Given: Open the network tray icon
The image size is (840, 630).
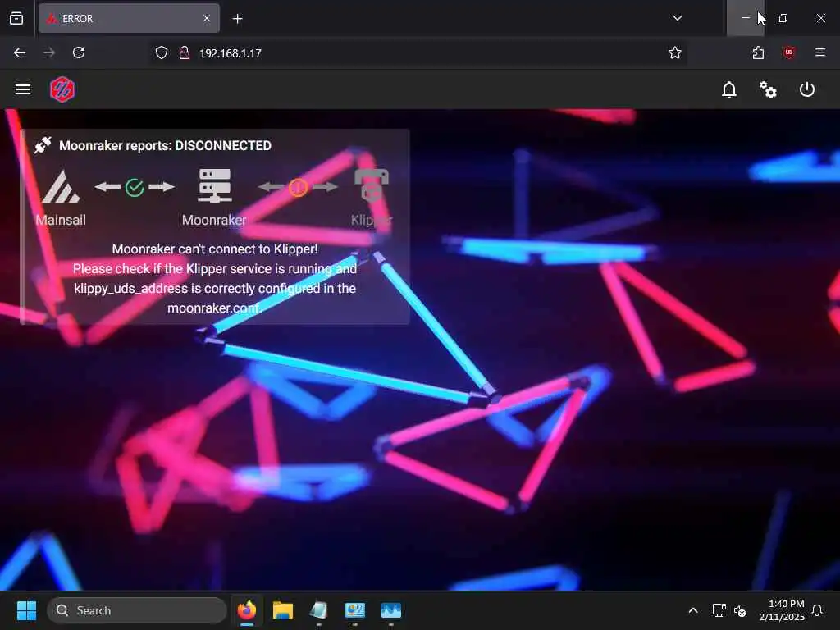Looking at the screenshot, I should click(x=719, y=610).
